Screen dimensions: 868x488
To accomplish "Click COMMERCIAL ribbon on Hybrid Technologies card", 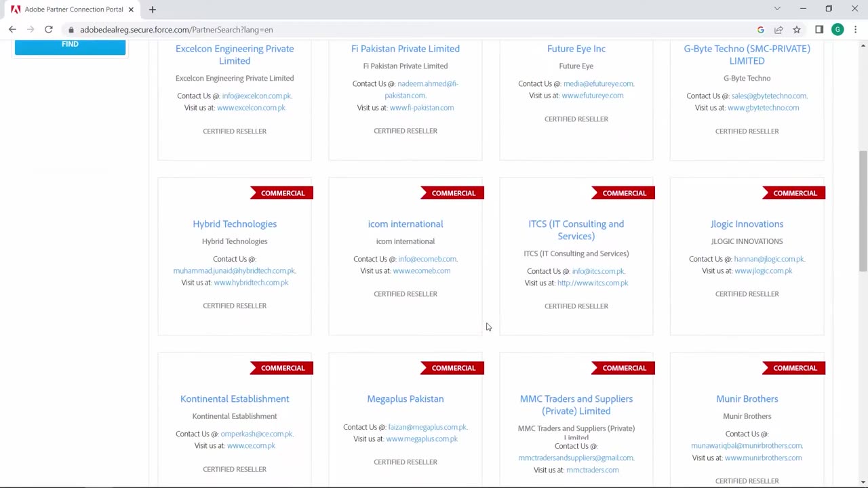I will [x=283, y=193].
